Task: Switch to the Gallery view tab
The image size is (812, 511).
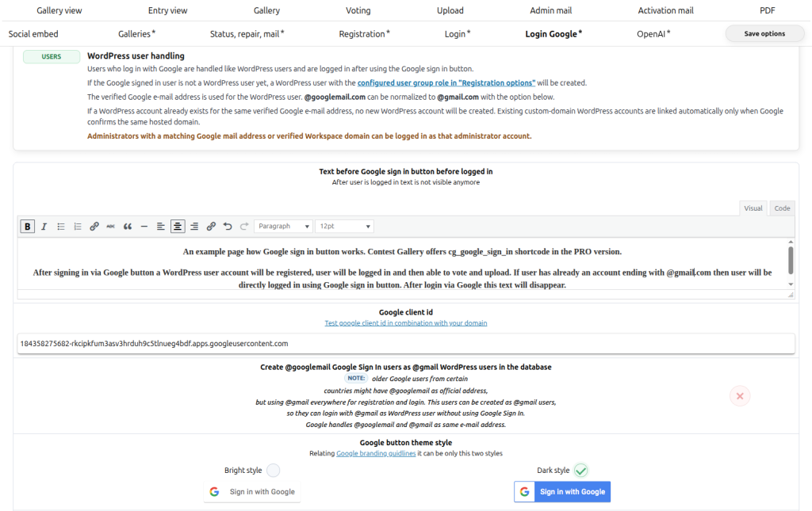Action: (59, 10)
